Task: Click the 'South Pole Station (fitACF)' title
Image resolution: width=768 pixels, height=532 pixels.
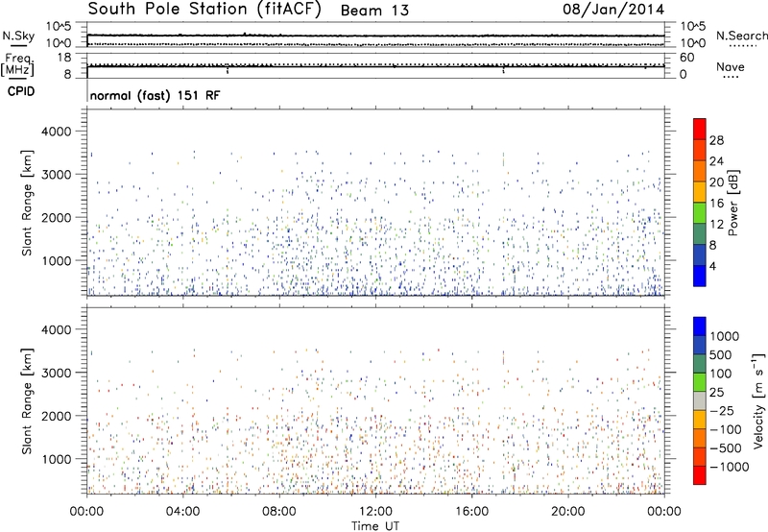Action: pyautogui.click(x=204, y=10)
